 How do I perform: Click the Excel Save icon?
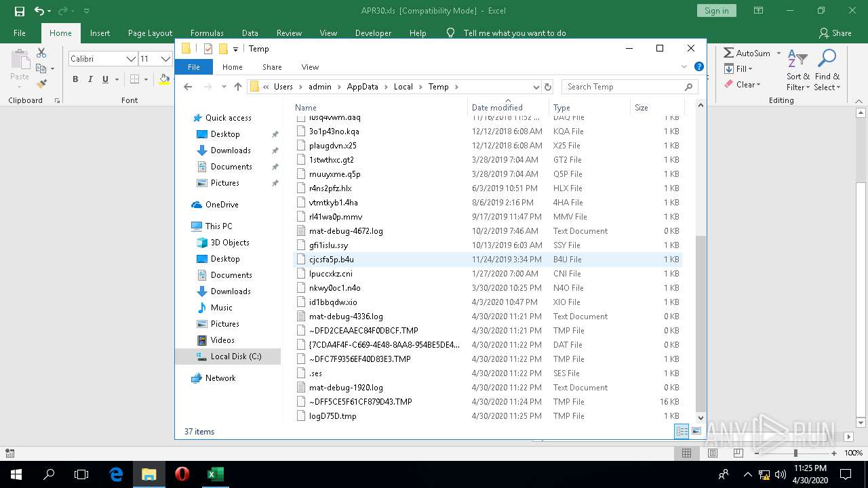19,11
